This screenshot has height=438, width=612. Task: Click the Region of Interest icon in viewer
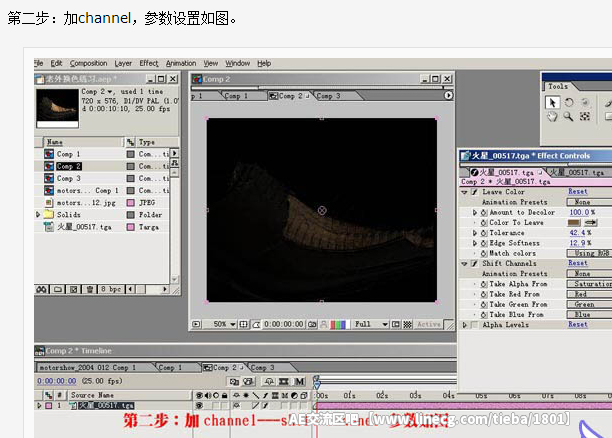click(x=396, y=324)
